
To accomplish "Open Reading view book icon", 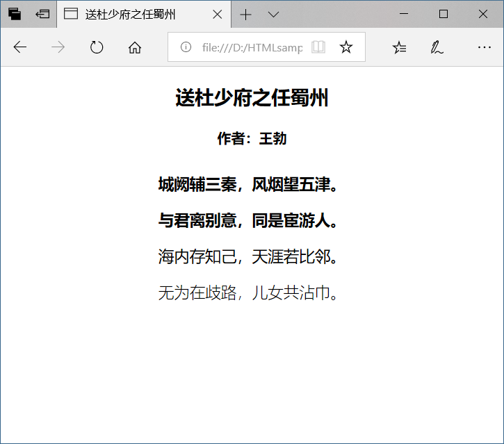I will [x=318, y=47].
